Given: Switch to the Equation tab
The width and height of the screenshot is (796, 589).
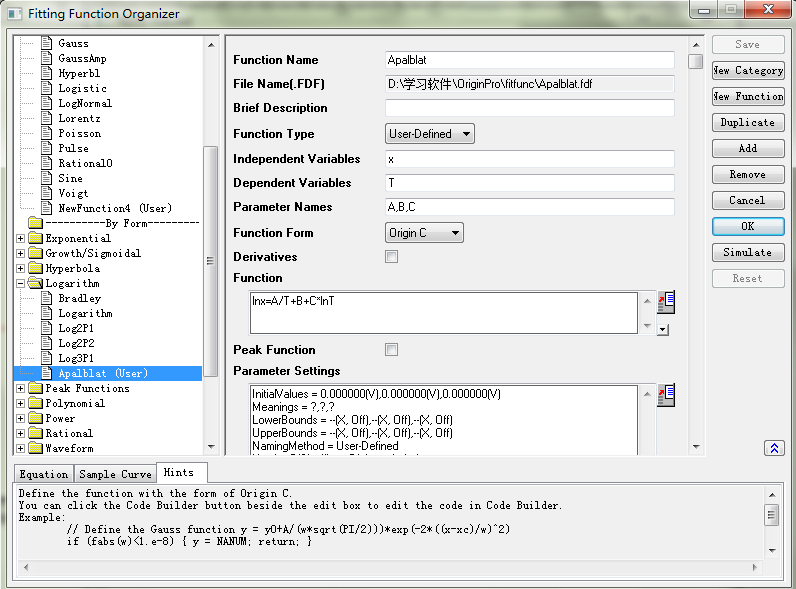Looking at the screenshot, I should pyautogui.click(x=44, y=474).
